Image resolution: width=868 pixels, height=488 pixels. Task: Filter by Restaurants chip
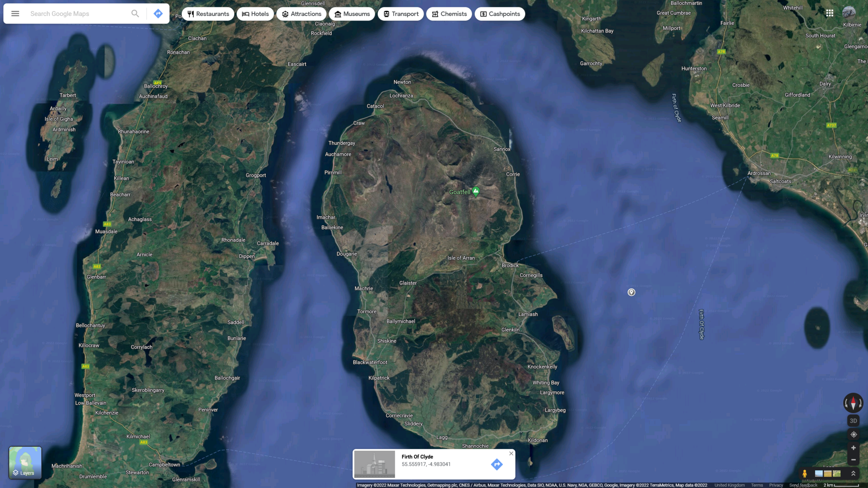208,14
